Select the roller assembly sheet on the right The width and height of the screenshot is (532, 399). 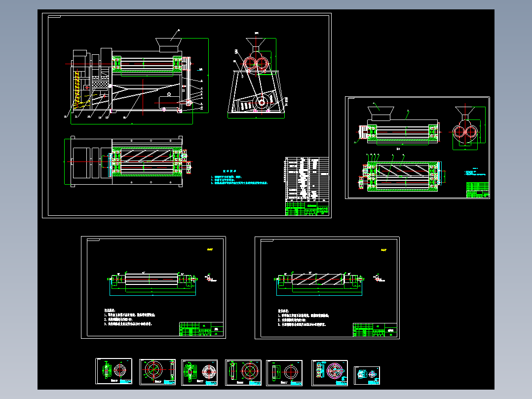coord(418,148)
